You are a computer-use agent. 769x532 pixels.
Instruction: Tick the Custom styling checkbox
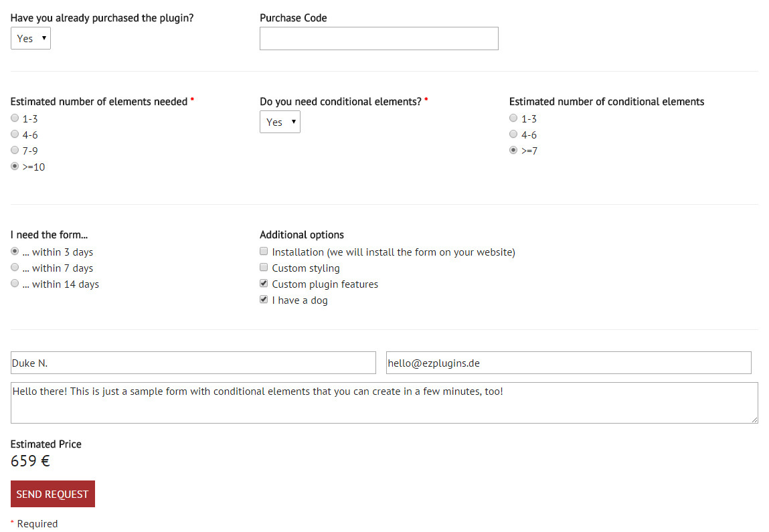tap(264, 268)
